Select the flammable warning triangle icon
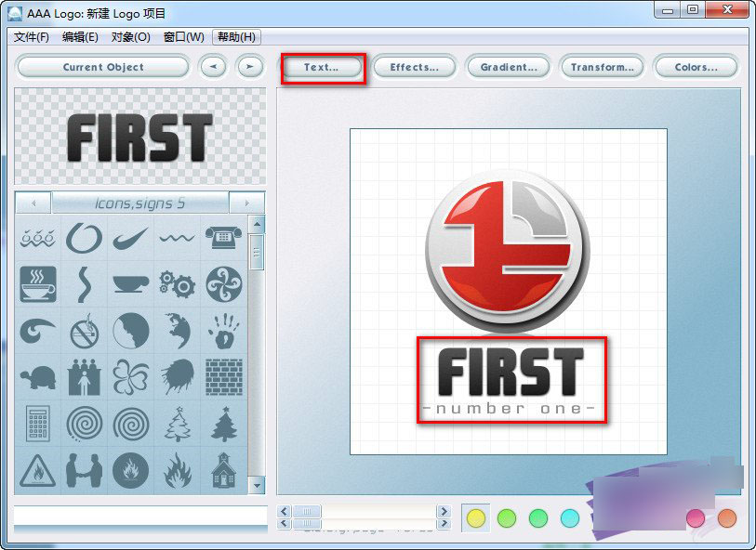The height and width of the screenshot is (550, 756). coord(37,470)
